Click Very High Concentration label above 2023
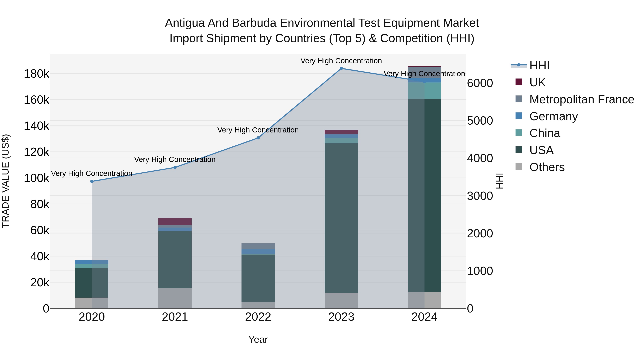 coord(341,61)
